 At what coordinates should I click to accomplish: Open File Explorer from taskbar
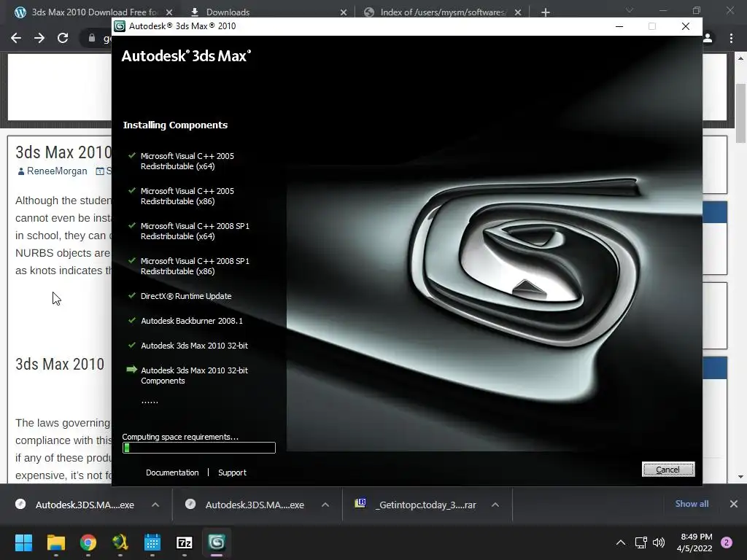pos(55,542)
